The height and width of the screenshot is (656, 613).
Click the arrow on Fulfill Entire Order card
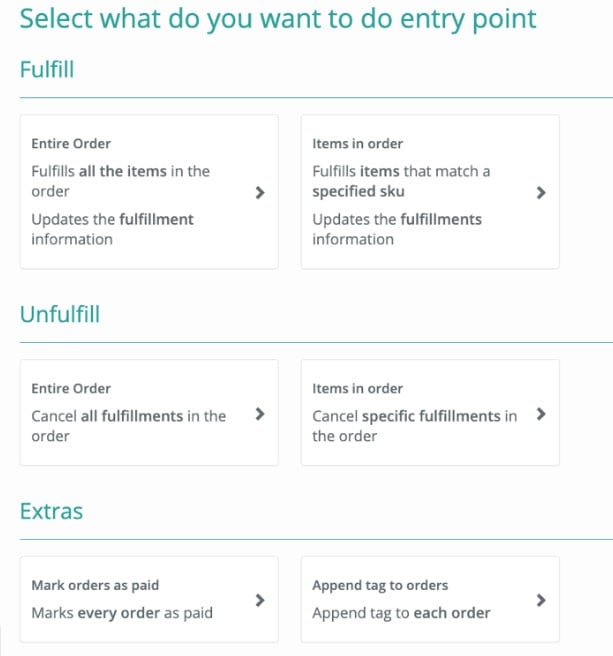260,192
